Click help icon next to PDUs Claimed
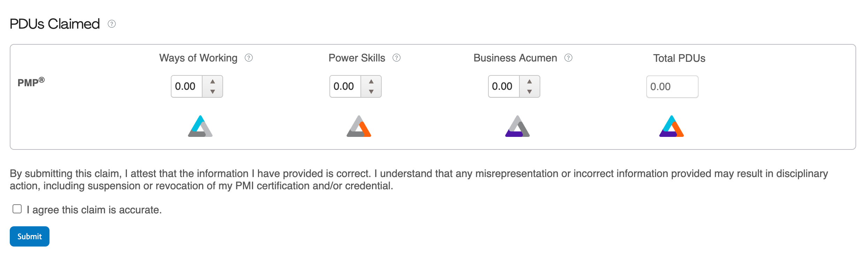The width and height of the screenshot is (868, 264). [x=112, y=24]
